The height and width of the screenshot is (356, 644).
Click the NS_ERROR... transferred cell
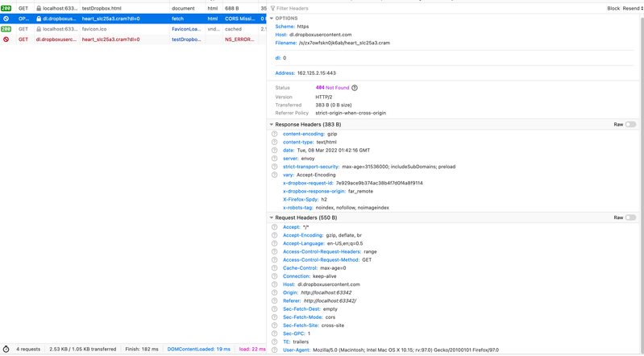point(240,39)
